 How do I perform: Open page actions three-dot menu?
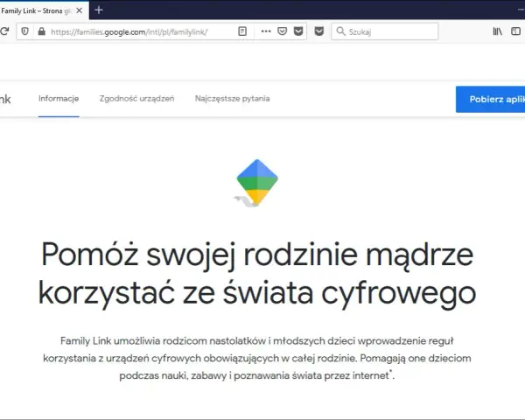[x=266, y=31]
